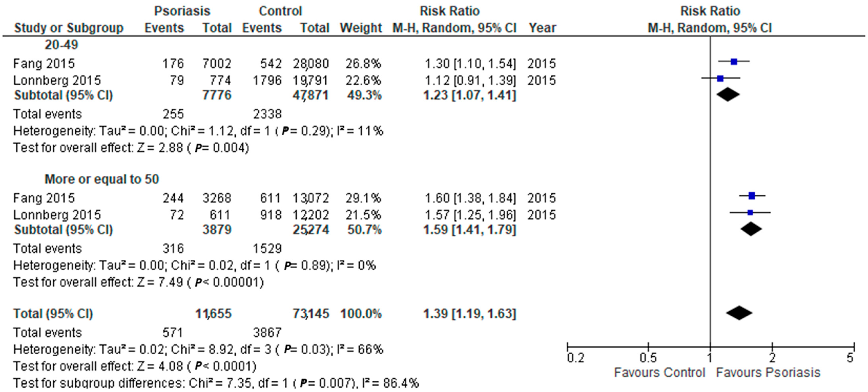The height and width of the screenshot is (392, 868).
Task: Select the "More or equal to 50" subgroup heading
Action: (101, 179)
